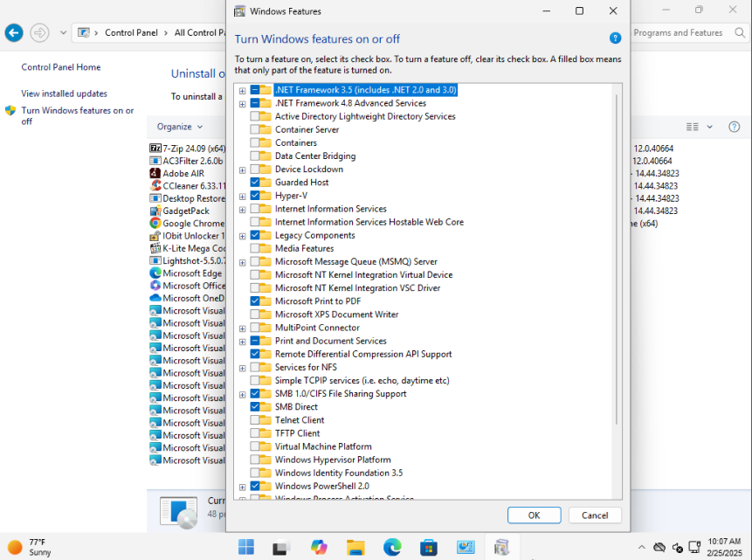752x560 pixels.
Task: Cancel the Windows Features dialog
Action: (x=595, y=515)
